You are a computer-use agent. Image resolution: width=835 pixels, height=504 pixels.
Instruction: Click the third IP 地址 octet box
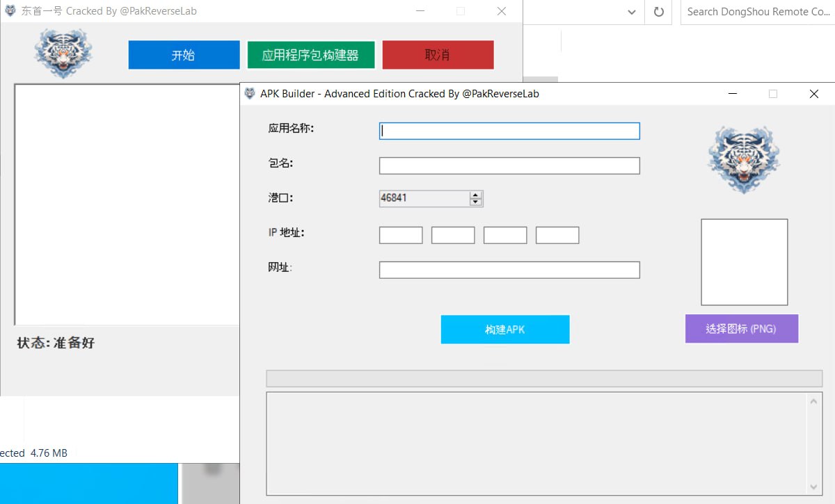coord(505,235)
